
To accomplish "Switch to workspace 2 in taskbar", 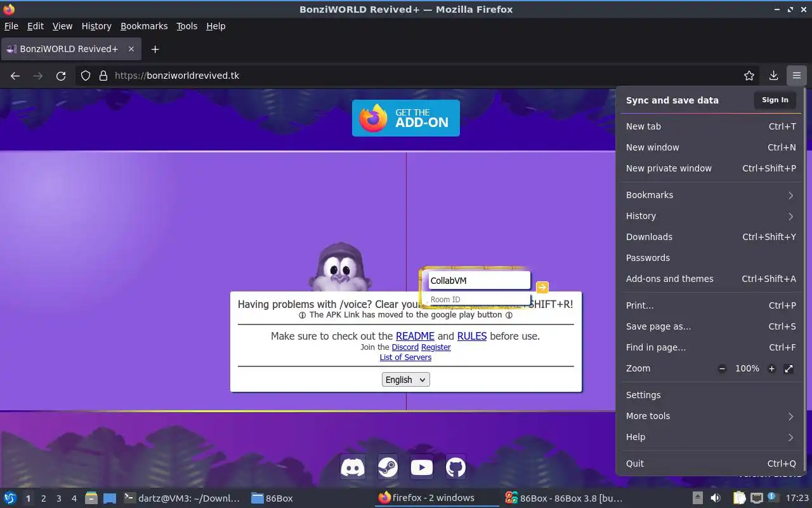I will [x=43, y=498].
